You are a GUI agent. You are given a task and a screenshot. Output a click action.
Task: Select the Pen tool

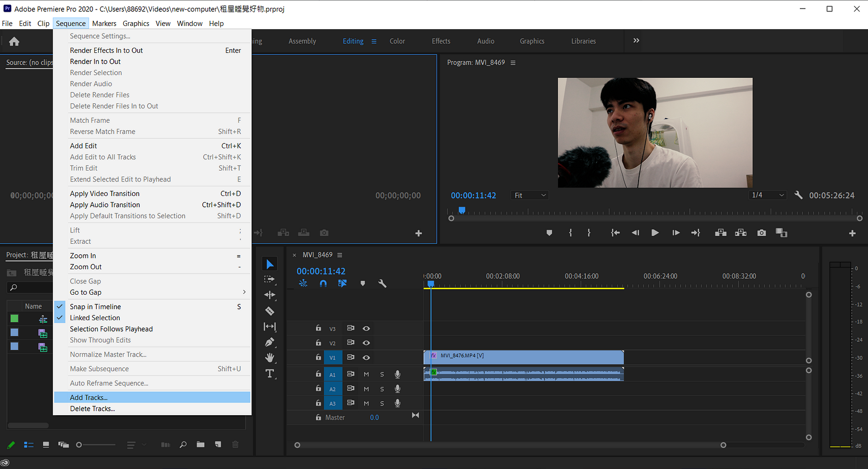pos(270,342)
